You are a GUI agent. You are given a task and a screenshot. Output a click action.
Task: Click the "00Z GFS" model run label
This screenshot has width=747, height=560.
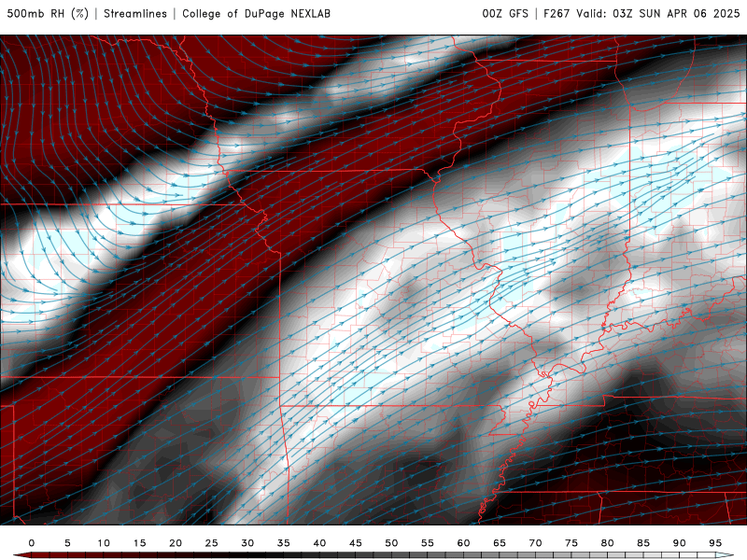(505, 13)
